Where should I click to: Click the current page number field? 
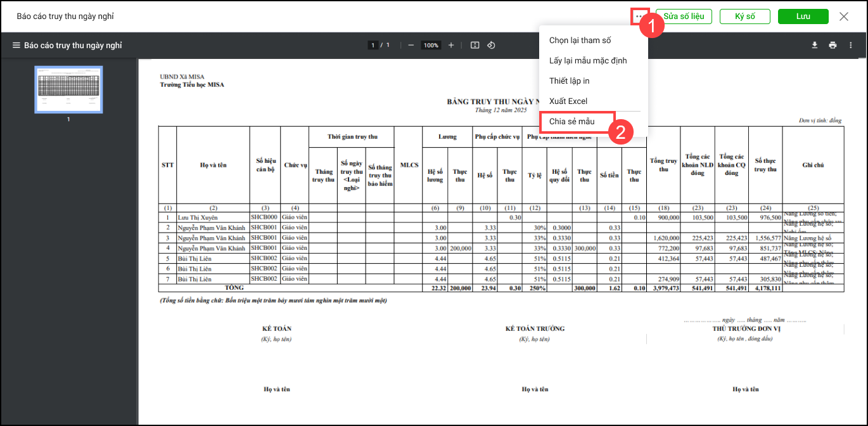coord(373,46)
